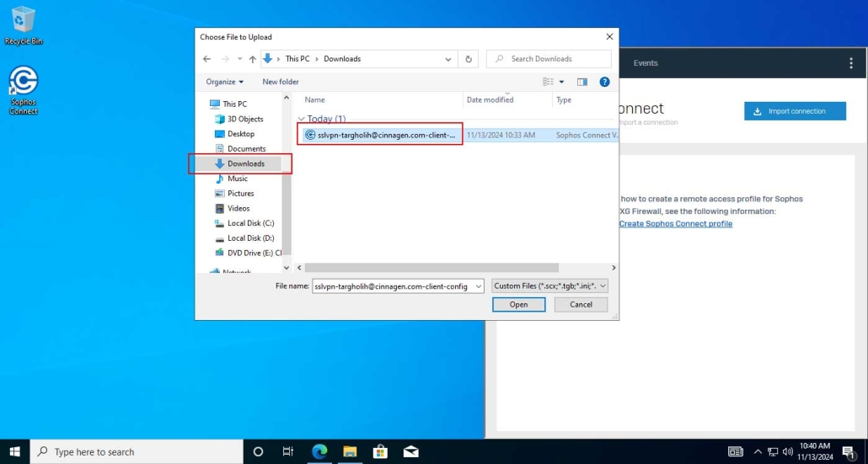Open the volume control in the tray

[x=788, y=452]
